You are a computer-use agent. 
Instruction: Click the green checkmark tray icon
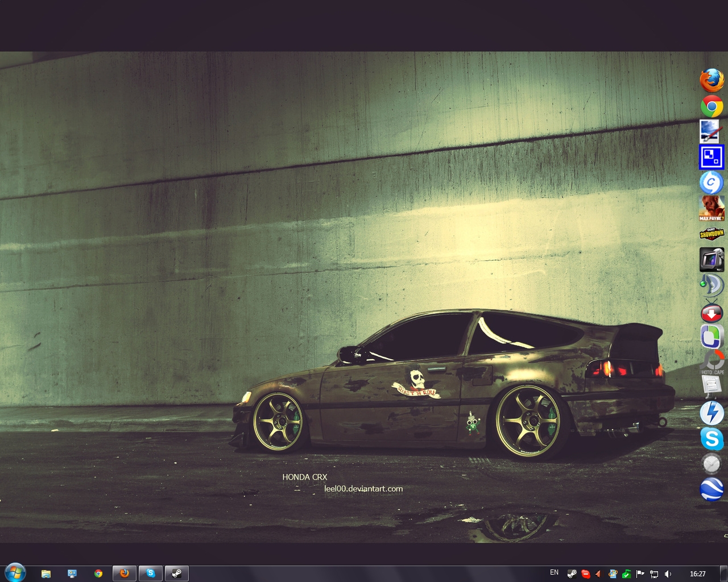tap(627, 574)
